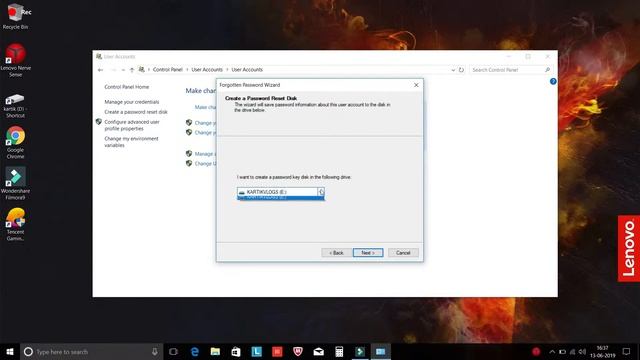Open File Explorer from the taskbar
The image size is (640, 360).
click(x=215, y=351)
